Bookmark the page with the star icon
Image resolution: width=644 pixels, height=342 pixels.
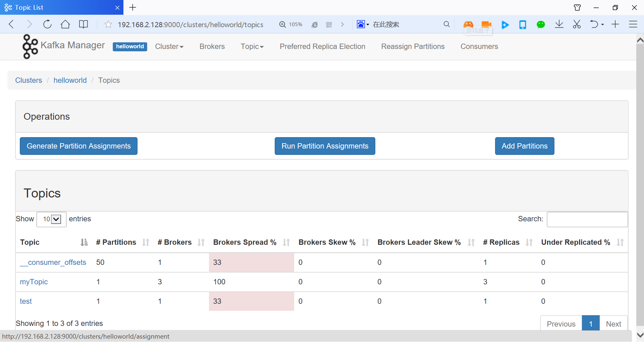pyautogui.click(x=108, y=24)
